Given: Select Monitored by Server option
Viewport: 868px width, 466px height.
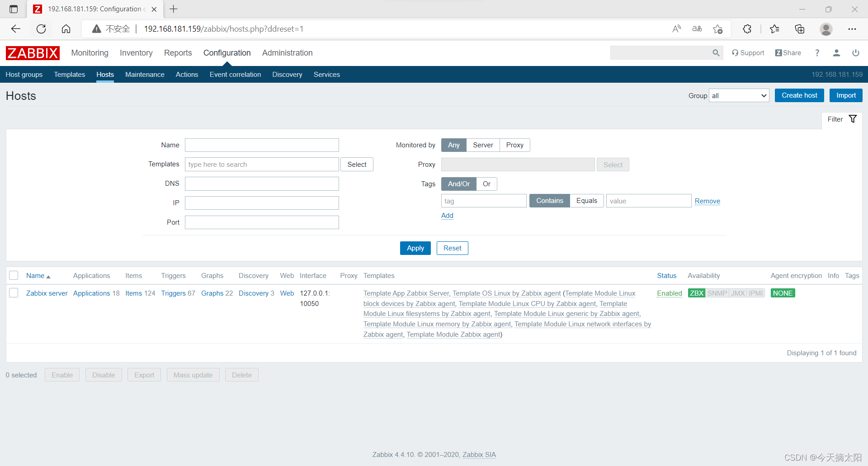Looking at the screenshot, I should click(483, 145).
